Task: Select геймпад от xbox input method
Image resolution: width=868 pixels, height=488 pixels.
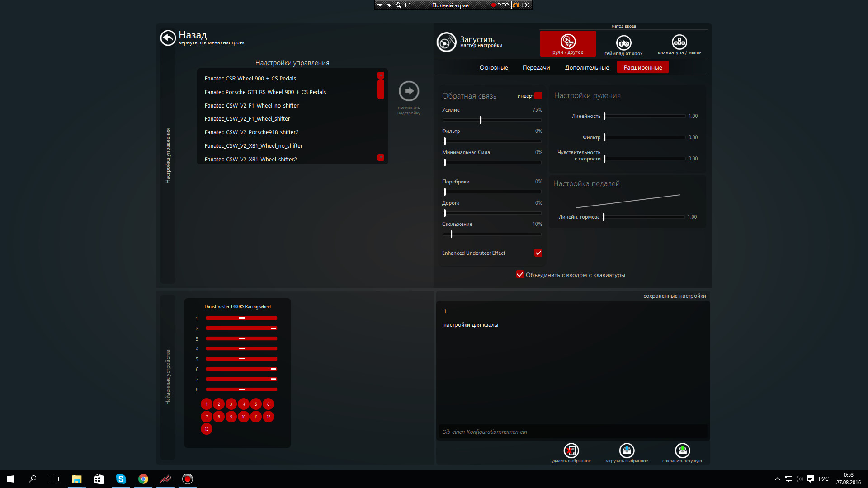Action: [x=623, y=43]
